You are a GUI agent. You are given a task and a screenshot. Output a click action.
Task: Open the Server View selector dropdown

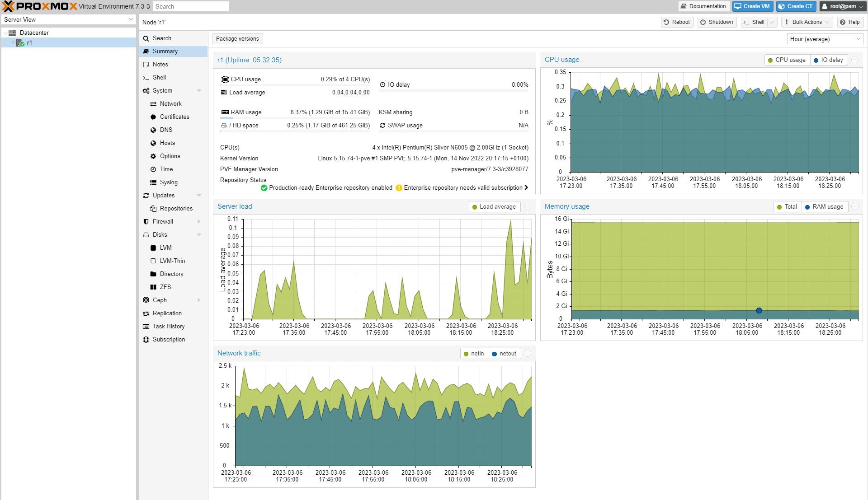pos(68,19)
